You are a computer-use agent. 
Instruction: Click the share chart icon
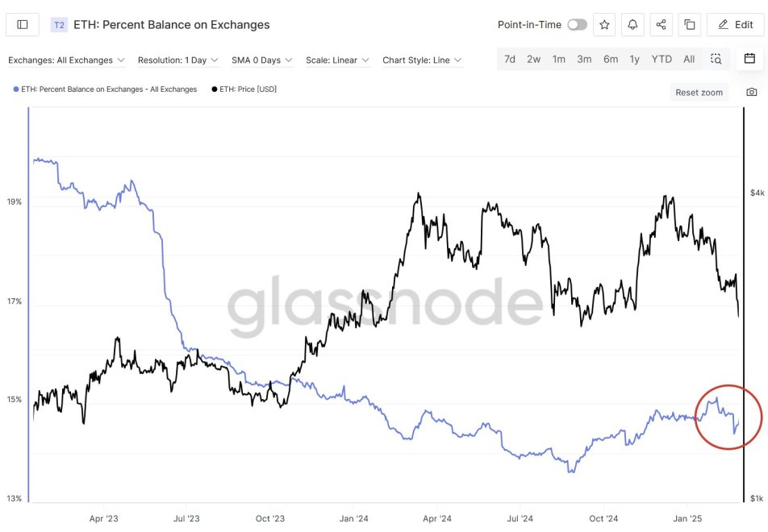(x=661, y=25)
